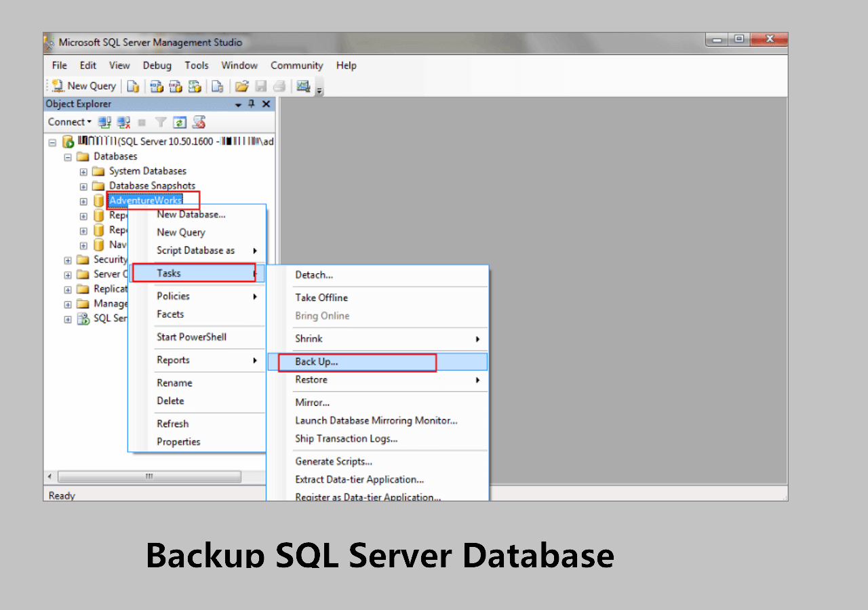Toggle Auto Hide pin on Object Explorer

[x=252, y=104]
